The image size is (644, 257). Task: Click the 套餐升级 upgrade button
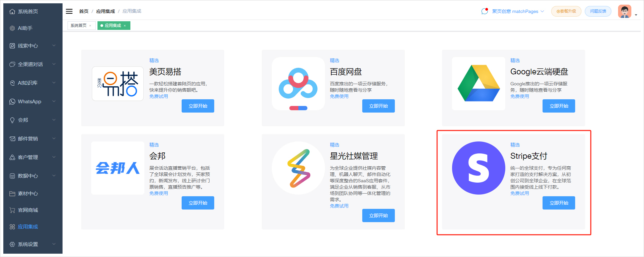pos(566,11)
